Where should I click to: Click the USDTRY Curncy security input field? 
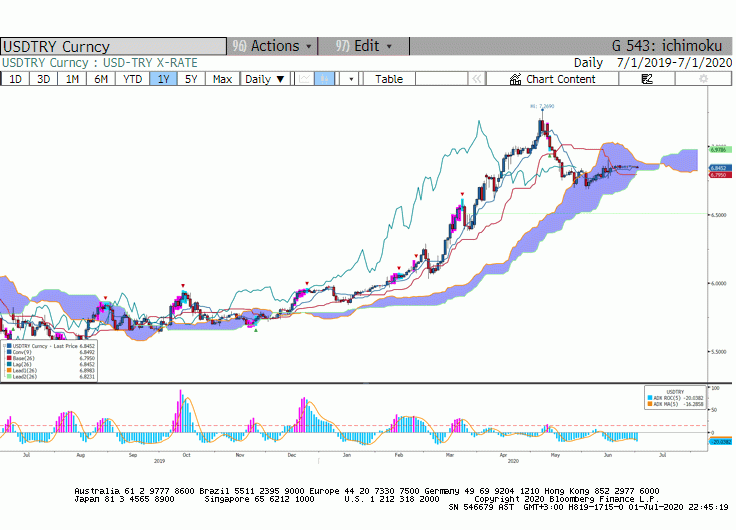pos(113,46)
